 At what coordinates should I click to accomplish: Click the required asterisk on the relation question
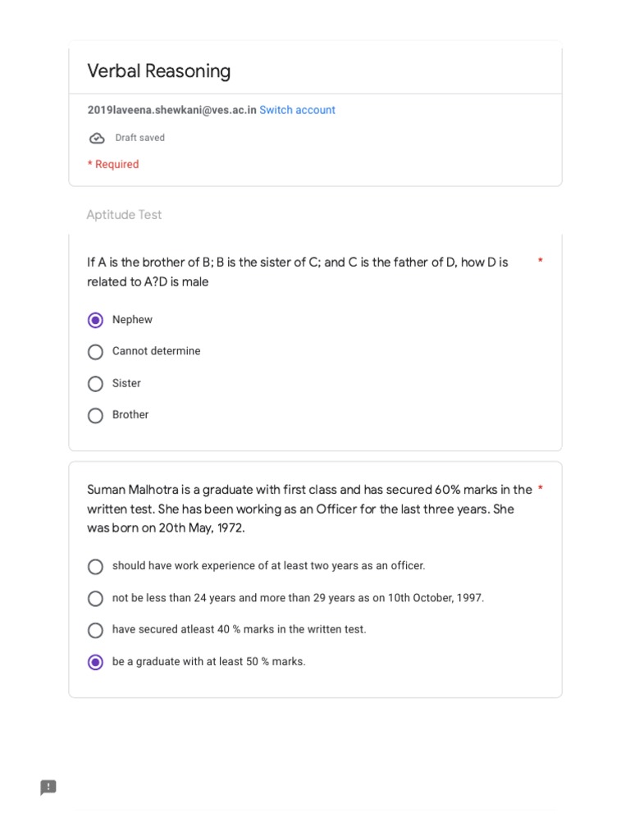point(540,262)
